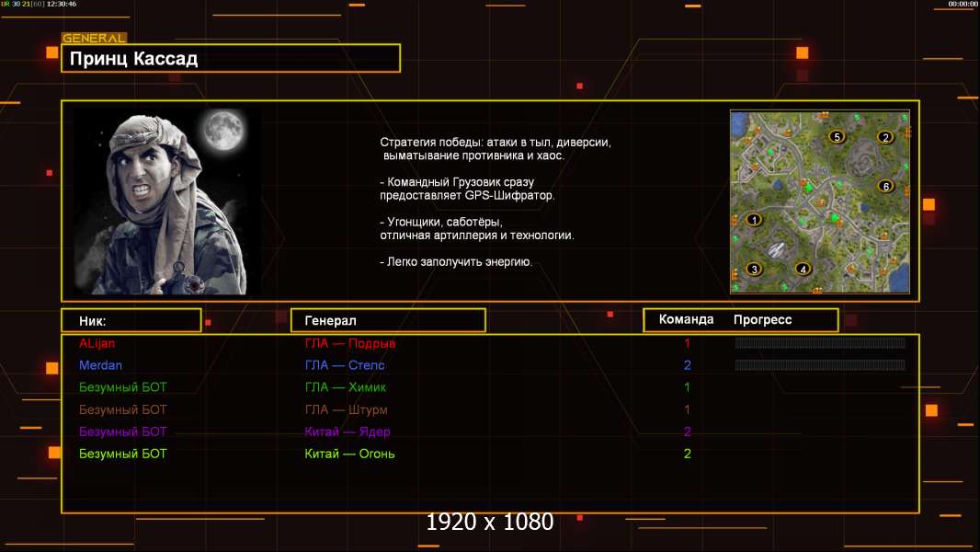Image resolution: width=980 pixels, height=552 pixels.
Task: Pick start position 3 marker on map
Action: click(755, 270)
